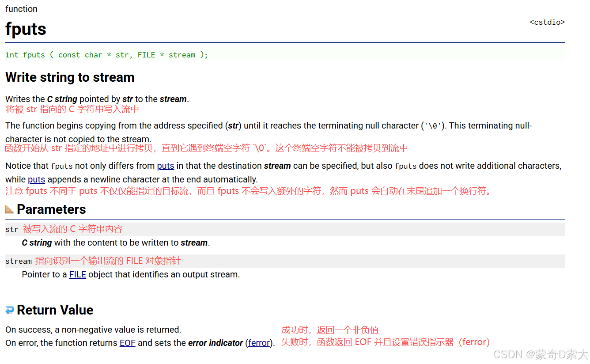Click the red line starting '函数开始从 str 指定的地址'
This screenshot has height=364, width=590.
206,148
